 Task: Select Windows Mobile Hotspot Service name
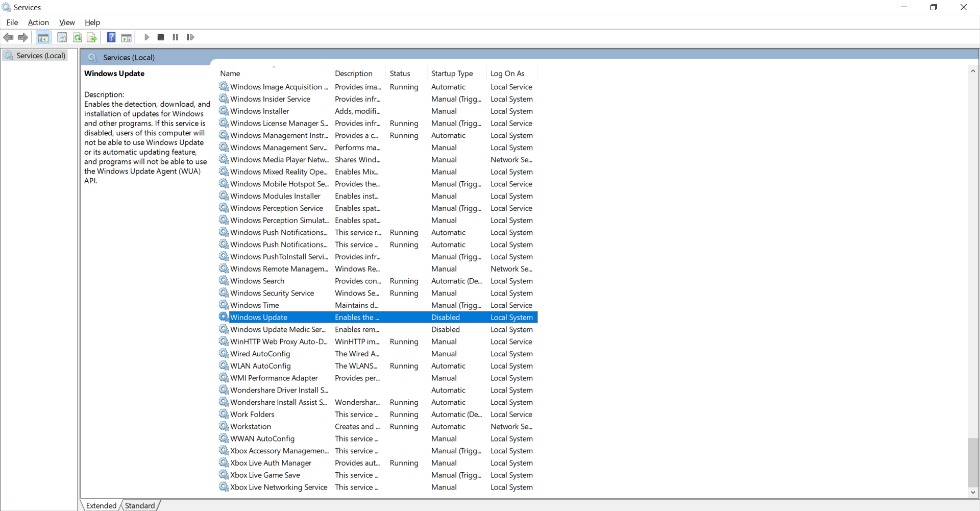[279, 184]
